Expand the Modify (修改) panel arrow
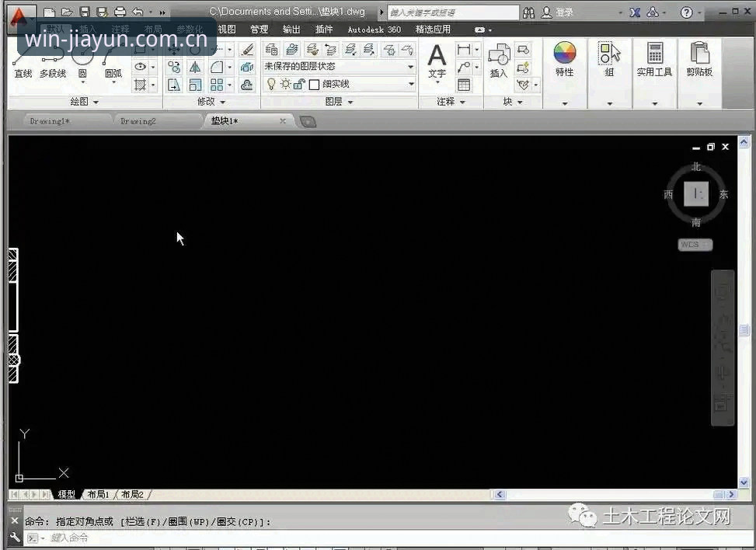Viewport: 756px width, 550px height. tap(222, 103)
